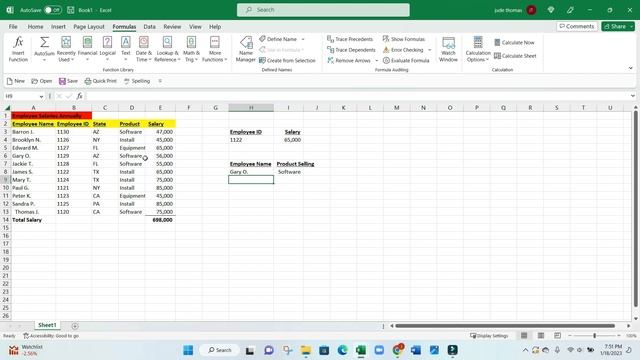
Task: Click the Select All corner triangle
Action: click(7, 108)
